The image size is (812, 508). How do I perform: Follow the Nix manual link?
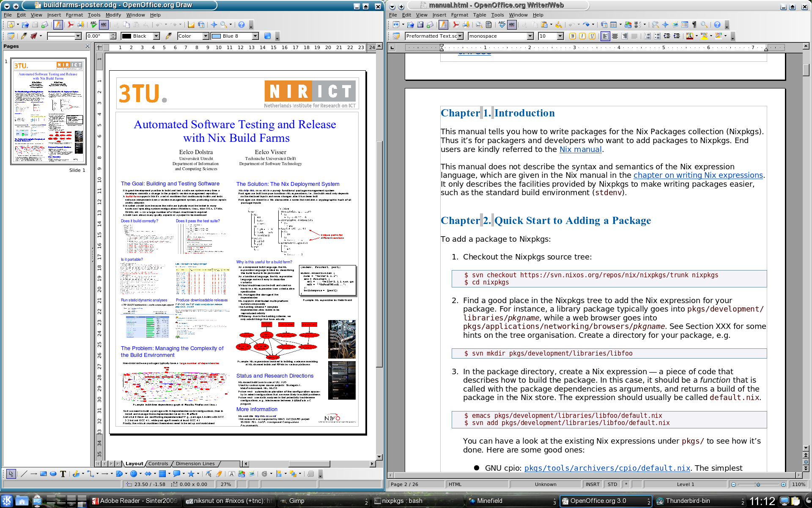(580, 149)
